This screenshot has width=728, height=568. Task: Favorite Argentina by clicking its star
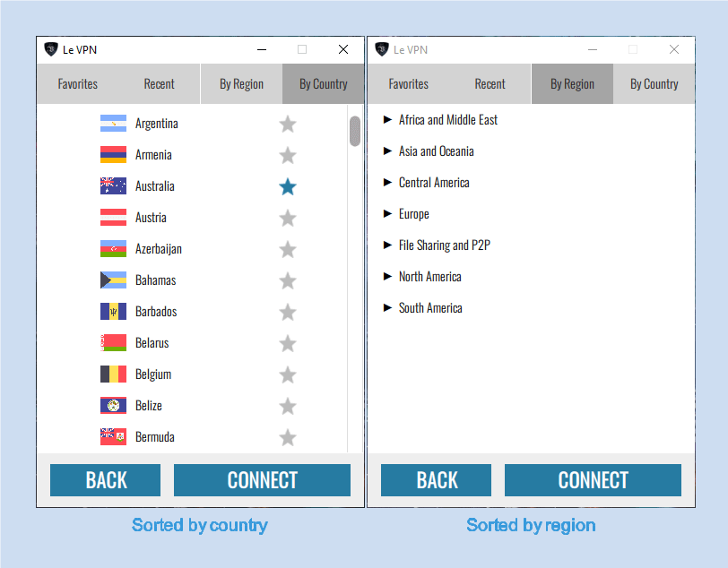[x=287, y=124]
